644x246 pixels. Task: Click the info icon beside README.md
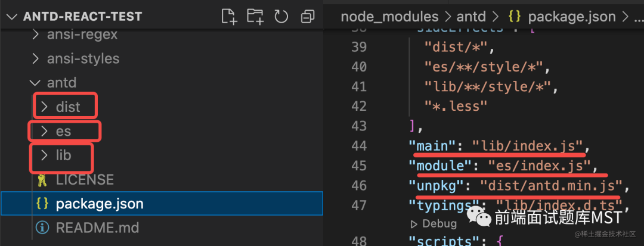click(42, 227)
